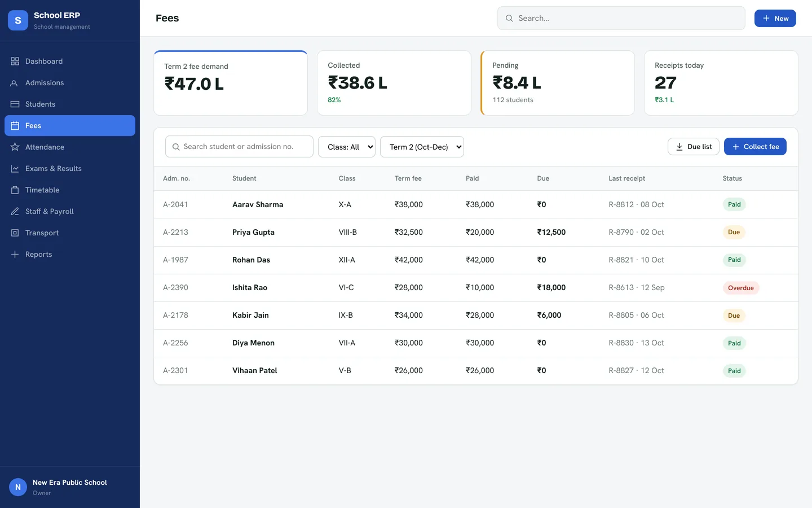Click the Term fee column header

(x=408, y=178)
